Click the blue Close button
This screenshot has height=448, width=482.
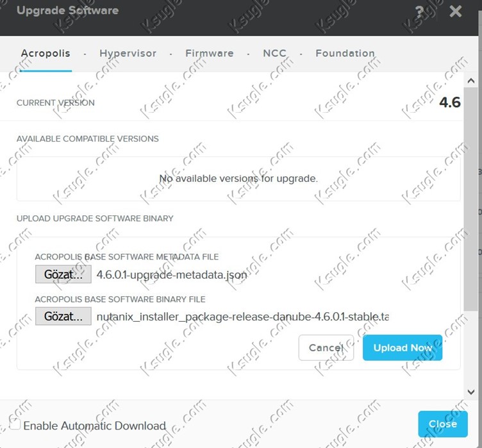443,424
